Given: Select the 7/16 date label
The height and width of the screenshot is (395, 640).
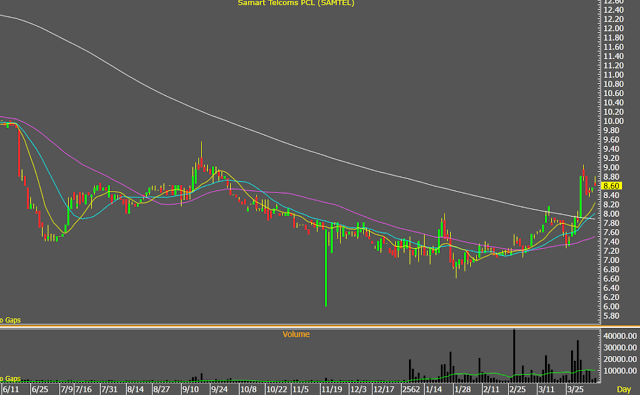Looking at the screenshot, I should tap(83, 389).
